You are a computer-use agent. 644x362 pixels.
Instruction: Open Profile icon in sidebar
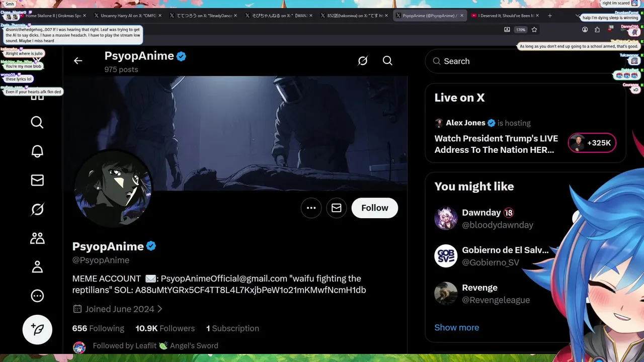(x=37, y=267)
